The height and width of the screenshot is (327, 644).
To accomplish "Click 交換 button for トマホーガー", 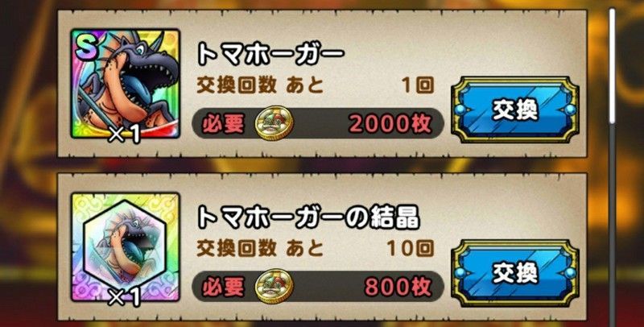I will 515,110.
